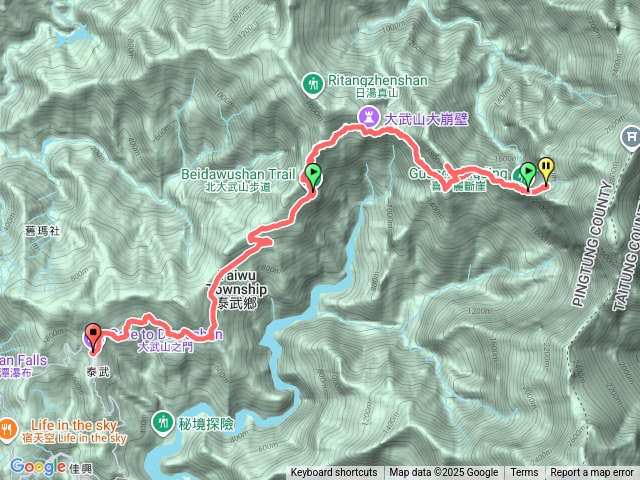This screenshot has height=480, width=640.
Task: Click the 舊瑪社 place label
Action: click(x=42, y=231)
